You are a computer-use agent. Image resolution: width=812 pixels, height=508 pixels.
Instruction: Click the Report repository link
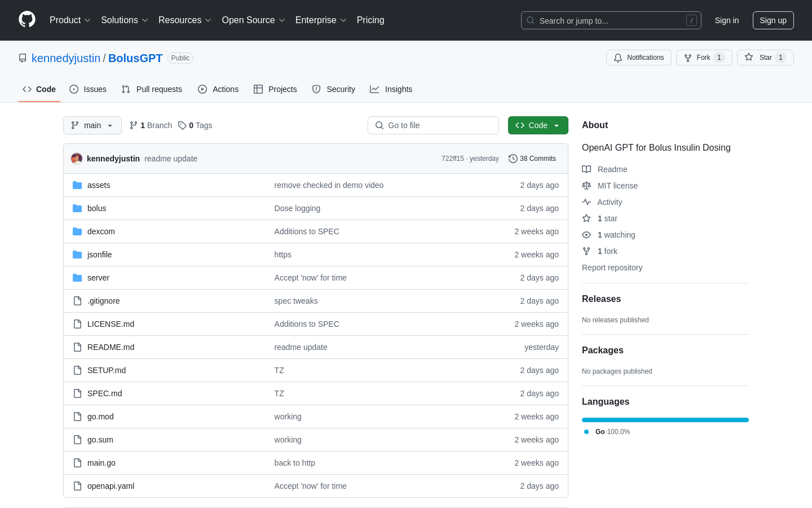click(x=612, y=268)
